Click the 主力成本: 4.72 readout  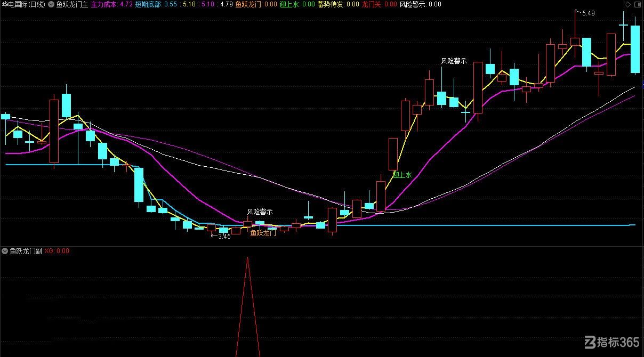point(112,4)
